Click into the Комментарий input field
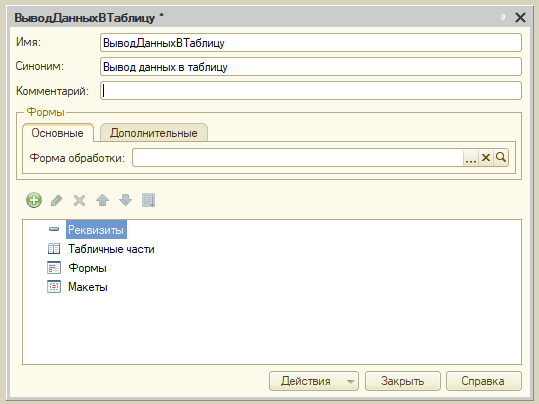Viewport: 539px width, 404px height. point(311,91)
